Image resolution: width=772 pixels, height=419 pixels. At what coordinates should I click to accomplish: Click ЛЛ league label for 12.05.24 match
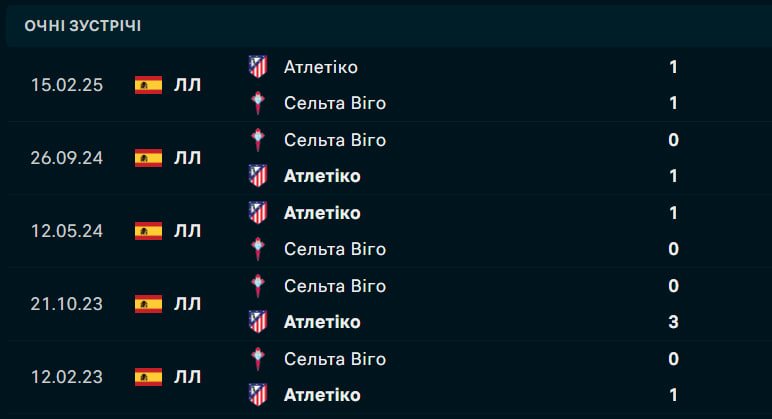pos(187,231)
